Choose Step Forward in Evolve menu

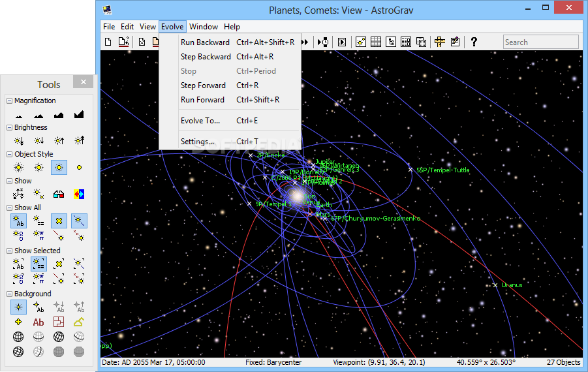(x=230, y=85)
